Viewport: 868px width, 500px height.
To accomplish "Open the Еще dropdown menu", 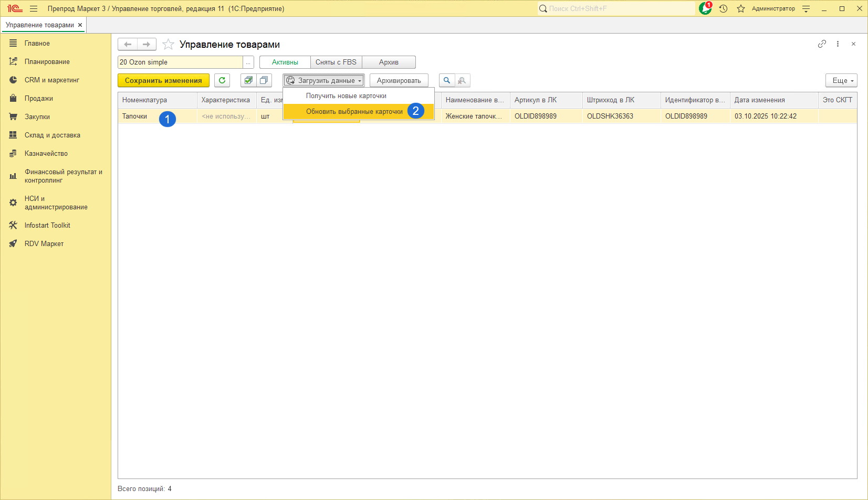I will (841, 80).
